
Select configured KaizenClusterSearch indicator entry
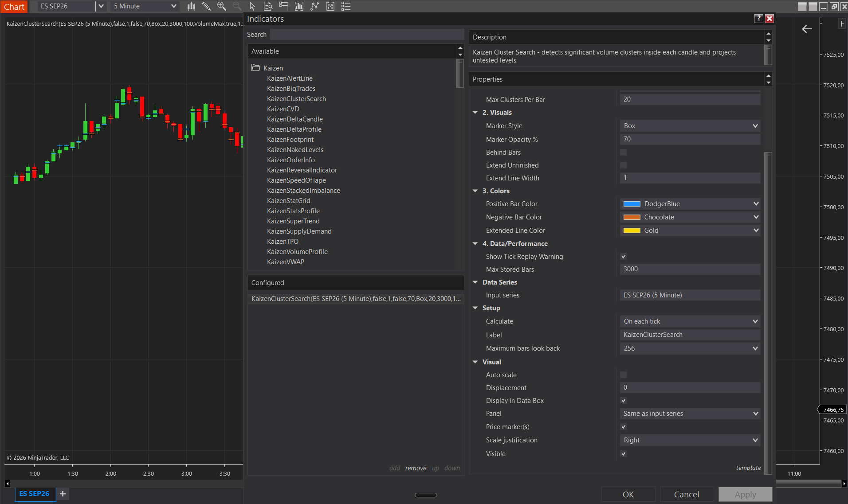click(x=356, y=299)
